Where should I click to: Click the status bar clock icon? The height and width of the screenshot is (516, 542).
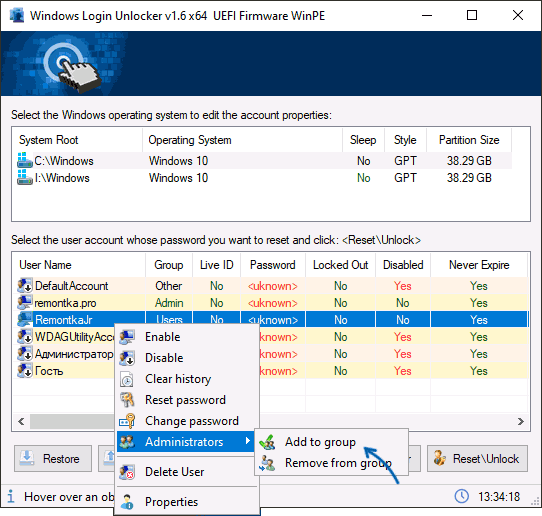(461, 496)
